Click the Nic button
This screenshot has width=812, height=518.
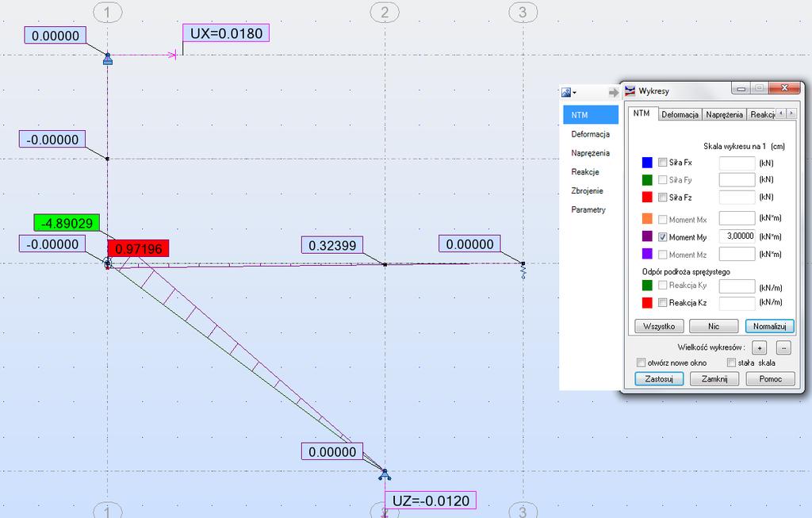coord(714,326)
